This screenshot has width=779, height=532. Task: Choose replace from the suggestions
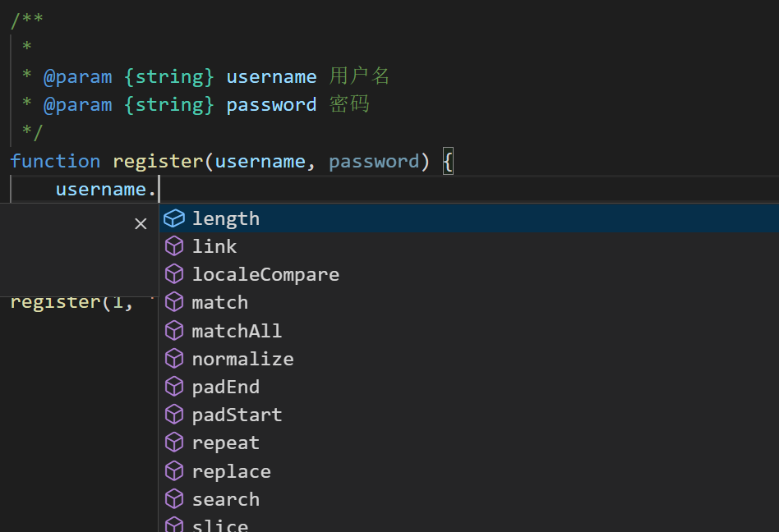[x=231, y=471]
